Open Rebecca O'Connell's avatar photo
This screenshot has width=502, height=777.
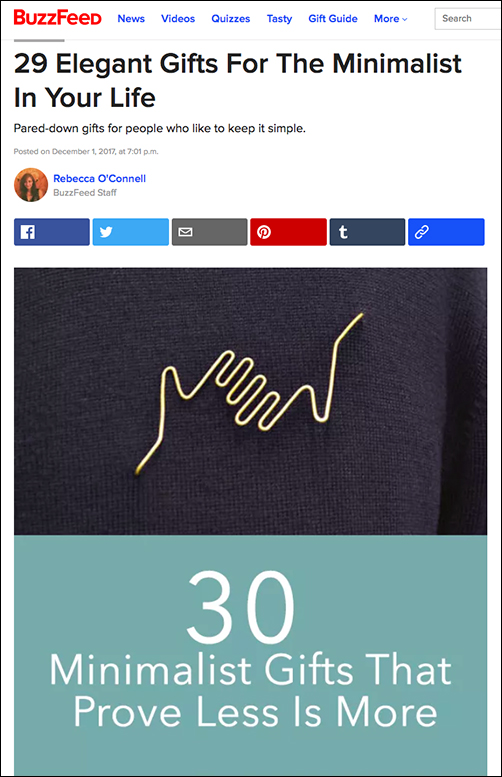31,185
